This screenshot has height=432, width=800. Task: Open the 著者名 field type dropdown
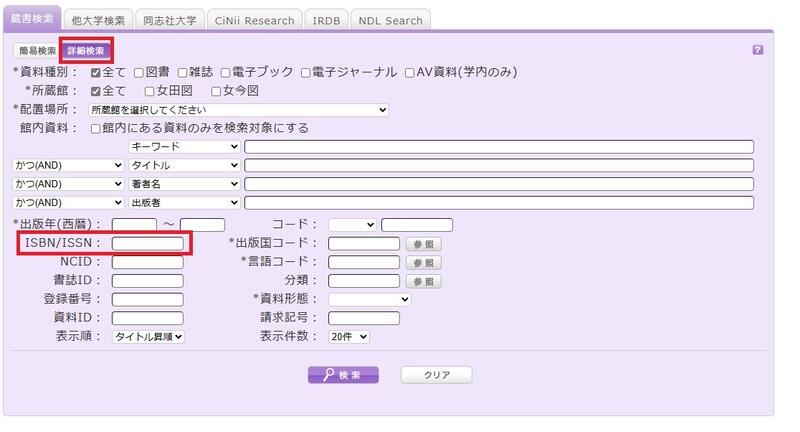click(184, 184)
